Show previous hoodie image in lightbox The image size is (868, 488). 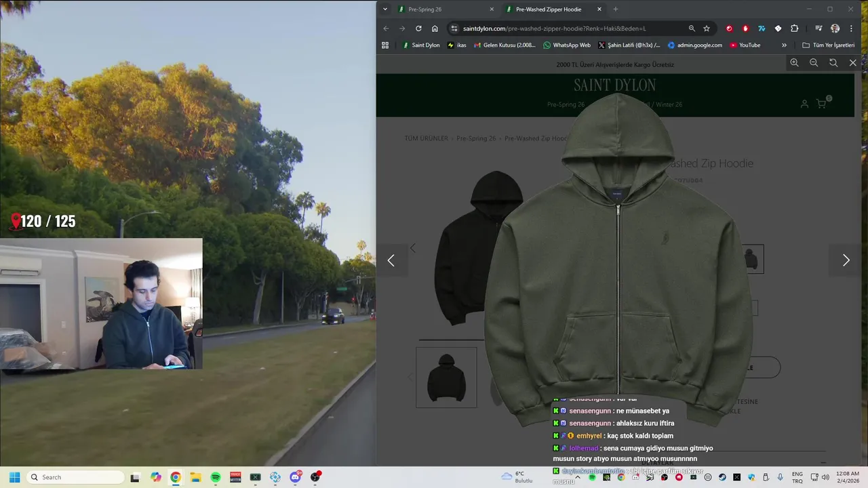(x=391, y=260)
